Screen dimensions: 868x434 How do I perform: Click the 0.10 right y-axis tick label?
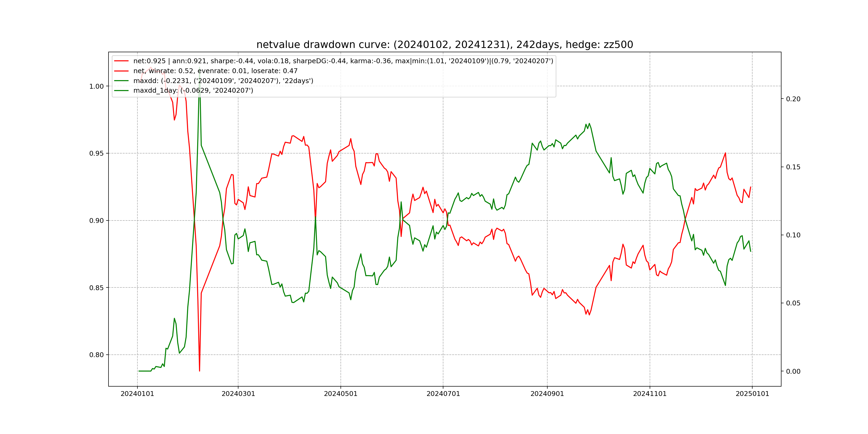793,235
